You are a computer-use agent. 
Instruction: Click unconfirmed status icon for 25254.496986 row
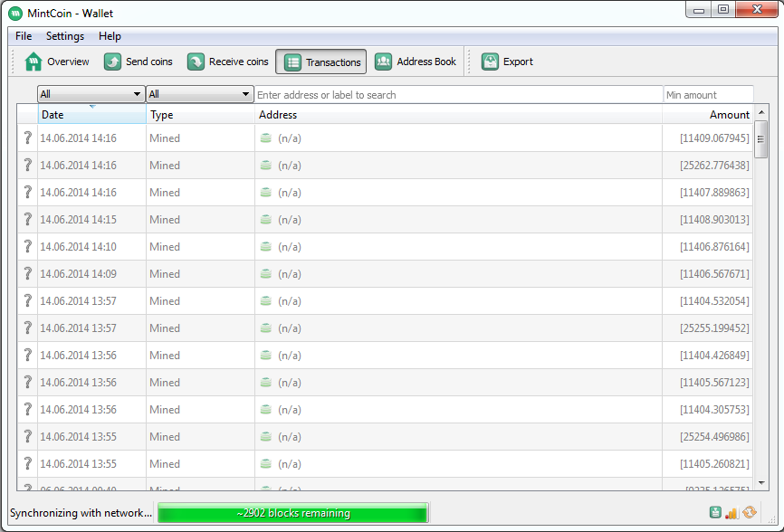28,437
